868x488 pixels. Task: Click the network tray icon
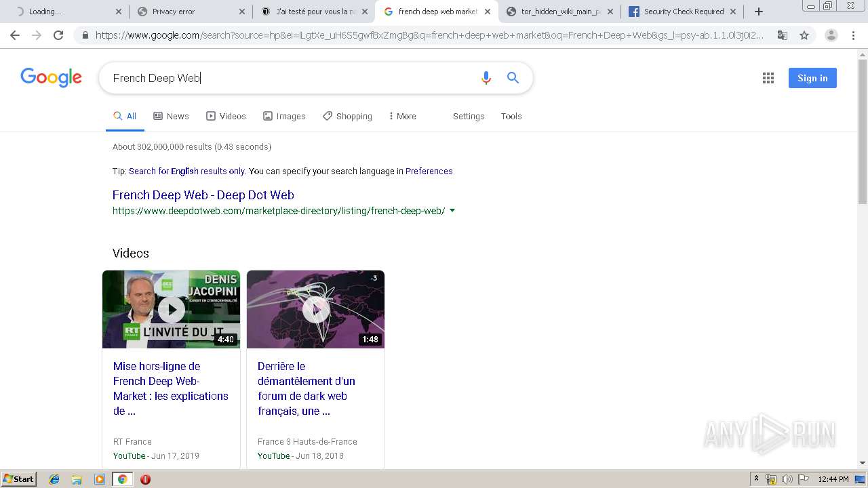(771, 479)
